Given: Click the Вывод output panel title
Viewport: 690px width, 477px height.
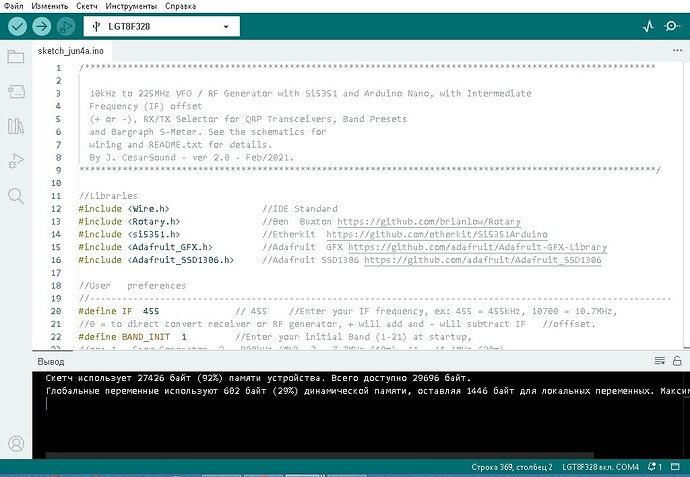Looking at the screenshot, I should (x=51, y=362).
